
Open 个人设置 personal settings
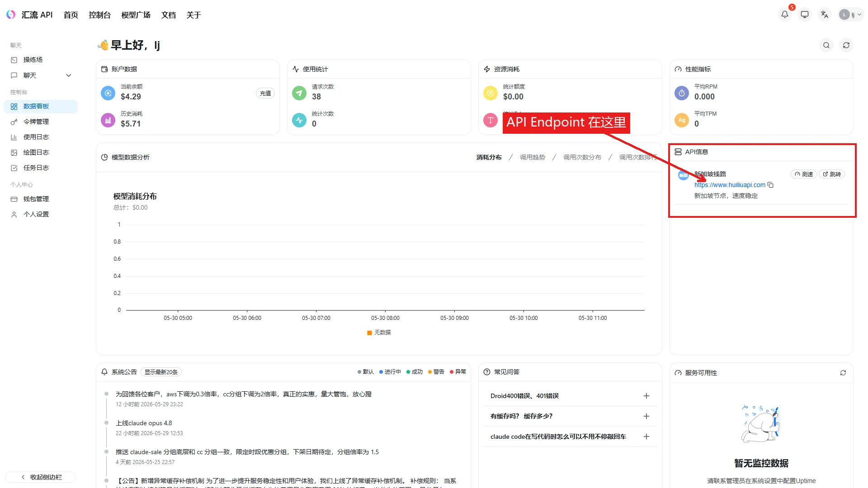[x=41, y=214]
